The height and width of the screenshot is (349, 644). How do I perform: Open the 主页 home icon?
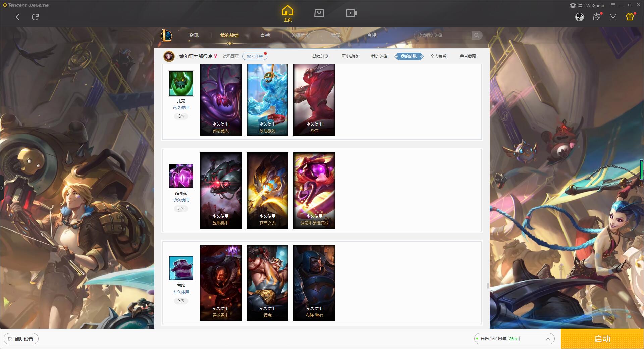coord(288,14)
